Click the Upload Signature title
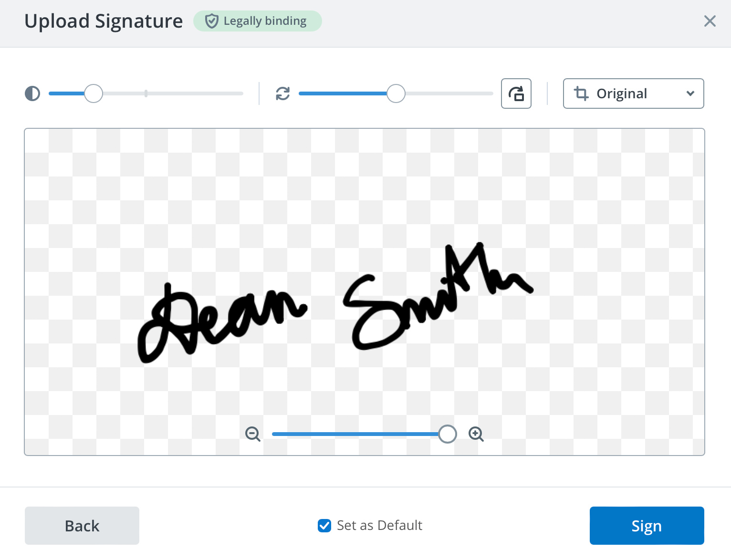The image size is (731, 560). click(104, 21)
